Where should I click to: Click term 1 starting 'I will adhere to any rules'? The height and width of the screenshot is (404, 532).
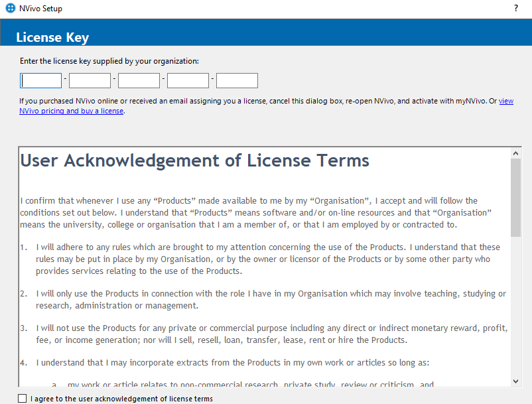pyautogui.click(x=268, y=259)
